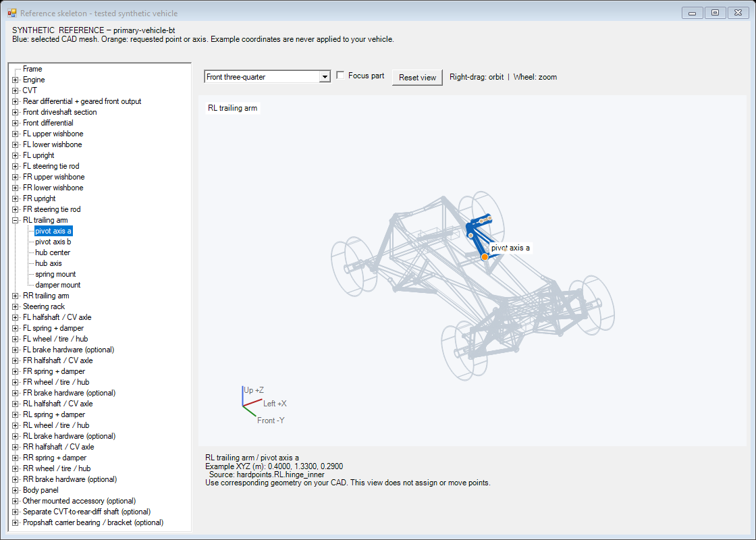Expand the FL steering tie rod node
The image size is (756, 540).
[x=16, y=166]
